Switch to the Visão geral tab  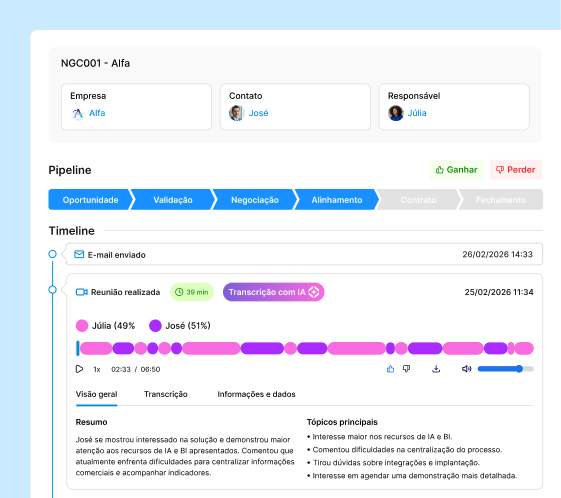point(97,394)
